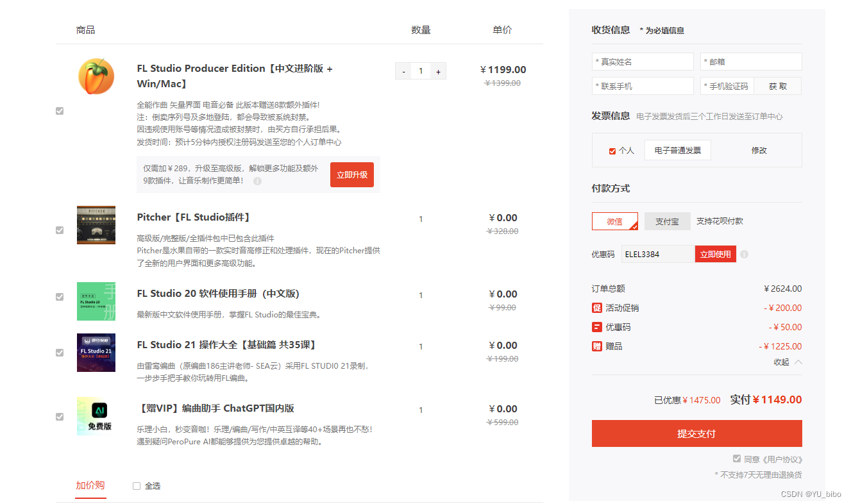Apply coupon with 立即使用 button
This screenshot has width=851, height=504.
(716, 254)
